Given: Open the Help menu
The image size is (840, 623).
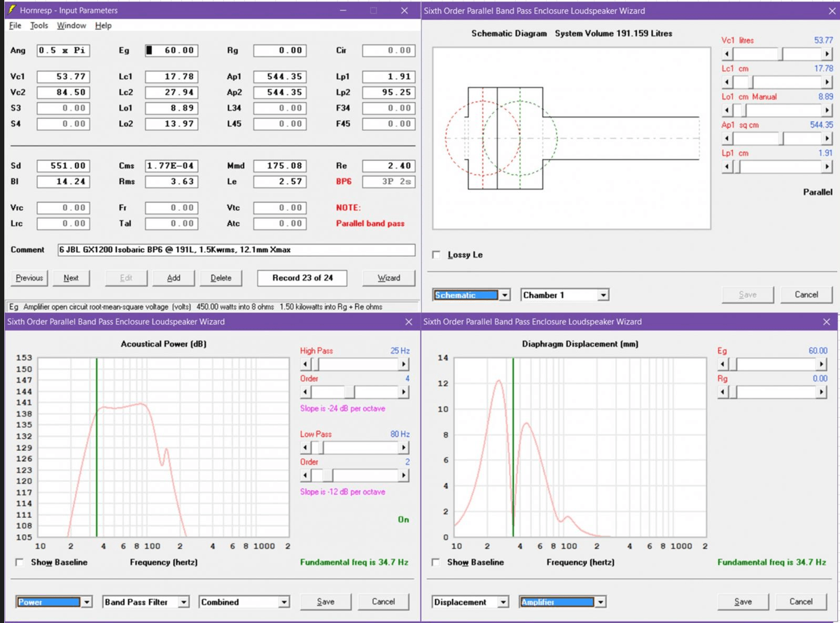Looking at the screenshot, I should (x=104, y=26).
